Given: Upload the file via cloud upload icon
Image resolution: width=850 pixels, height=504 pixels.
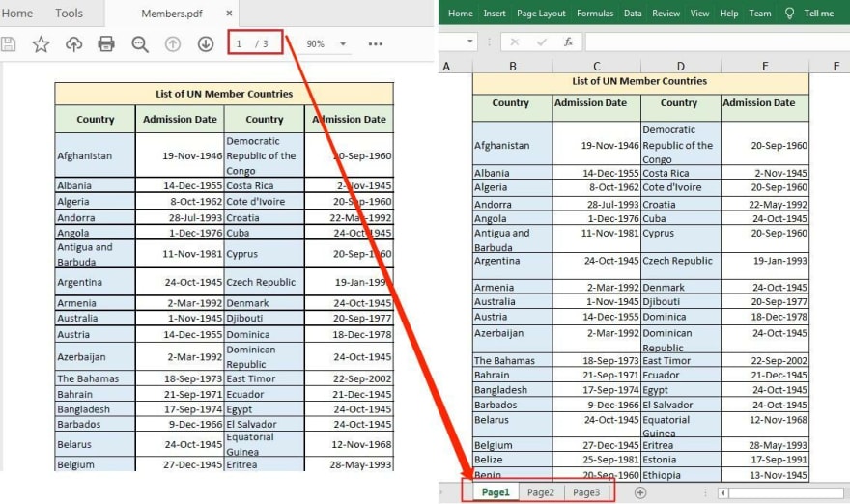Looking at the screenshot, I should [x=73, y=43].
